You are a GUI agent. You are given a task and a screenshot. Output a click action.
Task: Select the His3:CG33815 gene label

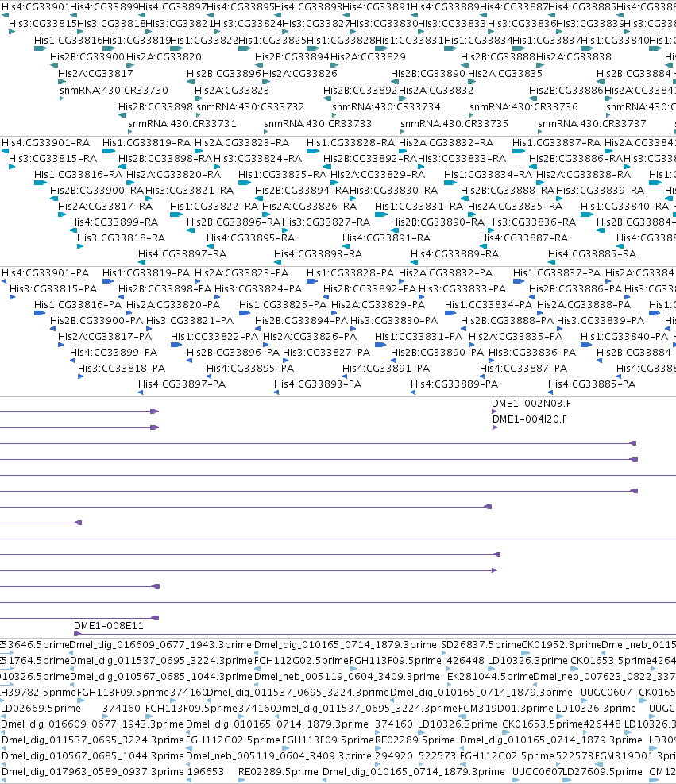[x=43, y=24]
